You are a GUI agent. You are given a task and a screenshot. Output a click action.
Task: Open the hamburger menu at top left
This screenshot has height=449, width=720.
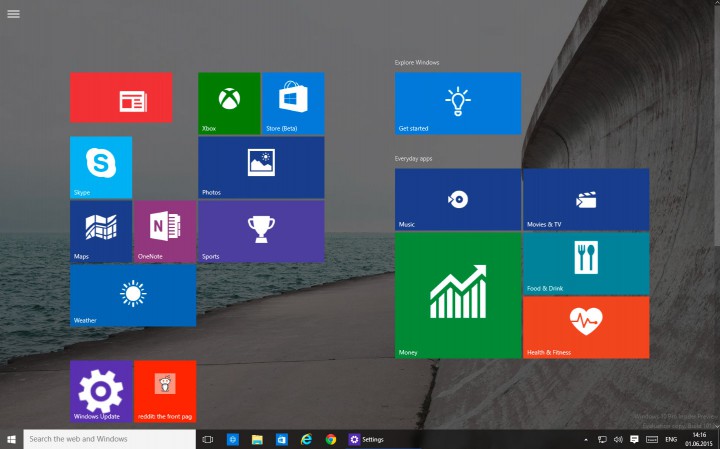13,14
